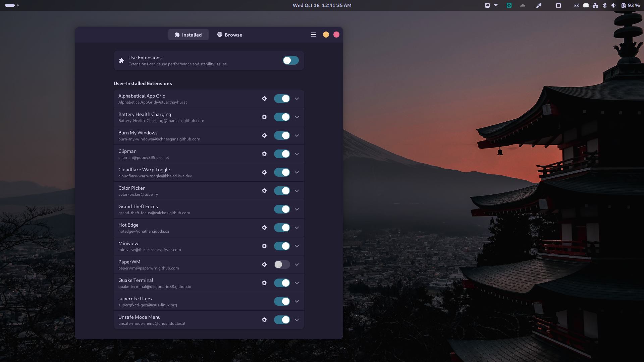The height and width of the screenshot is (362, 644).
Task: Expand details for supergfxctl-gex
Action: point(297,301)
